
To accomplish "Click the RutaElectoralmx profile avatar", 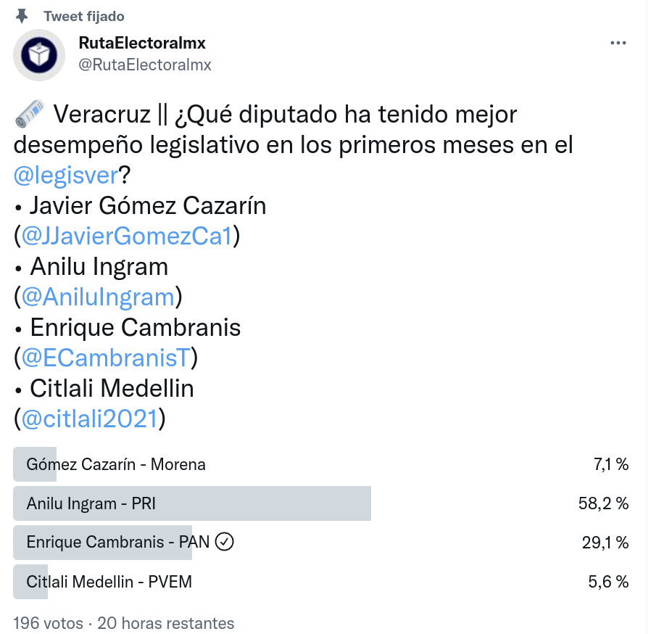I will click(39, 54).
